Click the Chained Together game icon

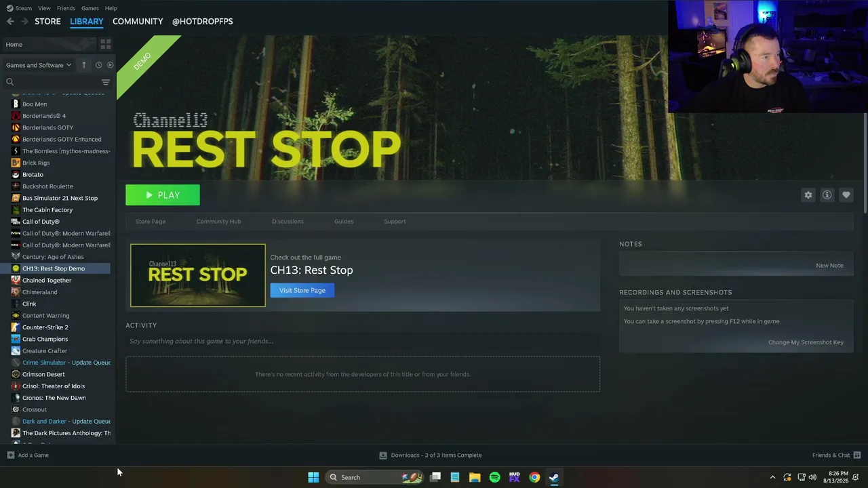pyautogui.click(x=16, y=281)
